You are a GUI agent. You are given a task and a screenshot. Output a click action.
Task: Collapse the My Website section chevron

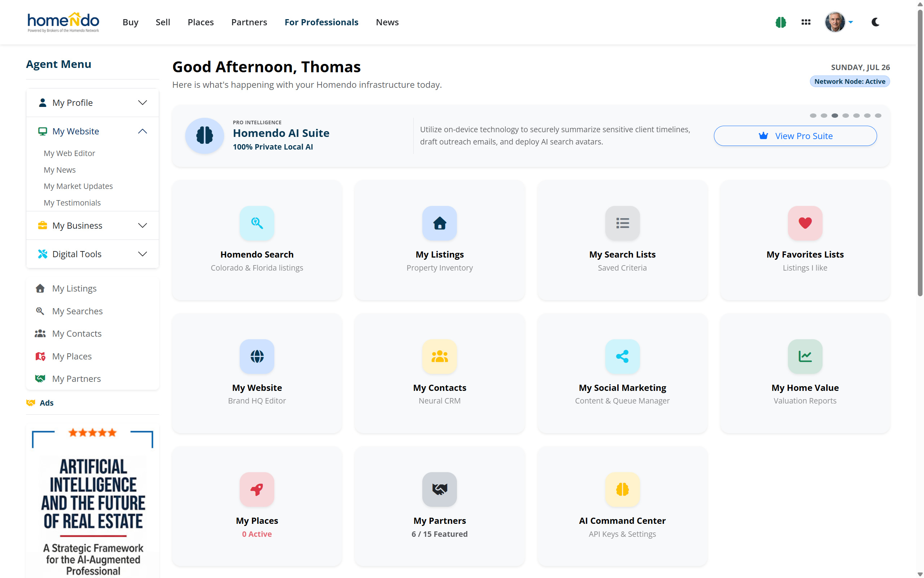143,131
